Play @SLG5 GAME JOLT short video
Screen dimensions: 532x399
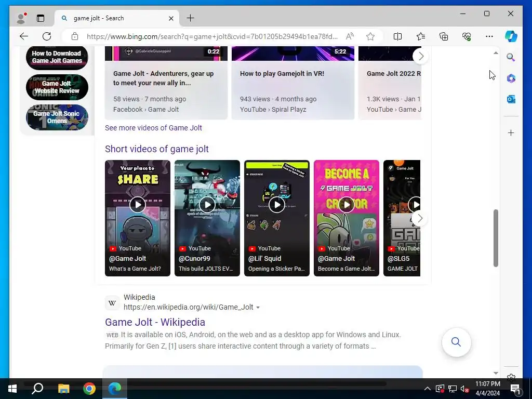[x=402, y=218]
